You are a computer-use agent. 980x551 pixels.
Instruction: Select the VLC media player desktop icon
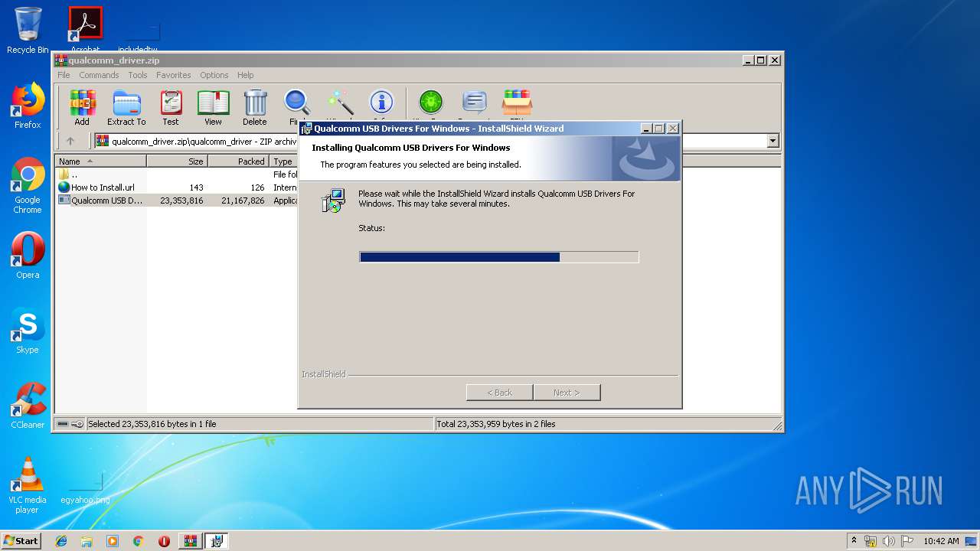pos(28,485)
